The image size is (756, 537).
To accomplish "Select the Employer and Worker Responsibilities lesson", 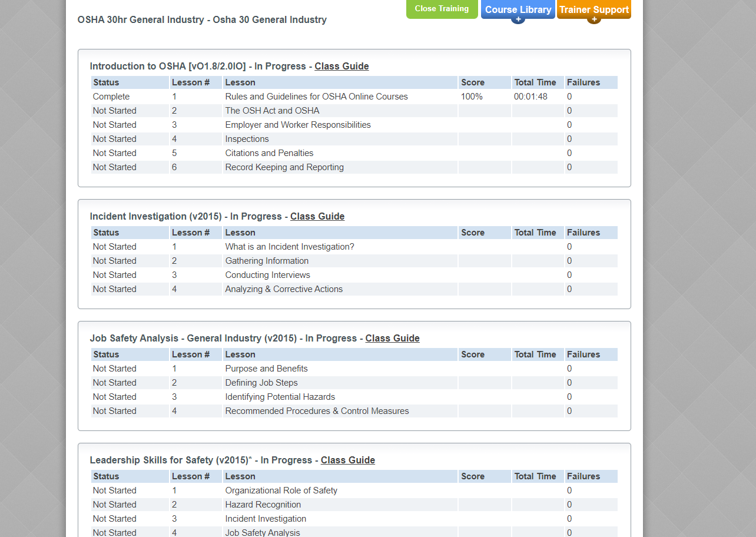I will click(x=298, y=125).
